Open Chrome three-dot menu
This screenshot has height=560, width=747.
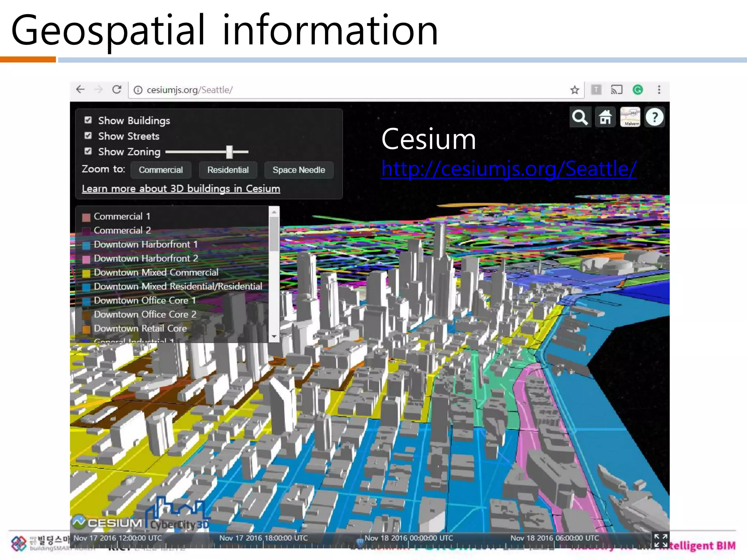coord(659,89)
